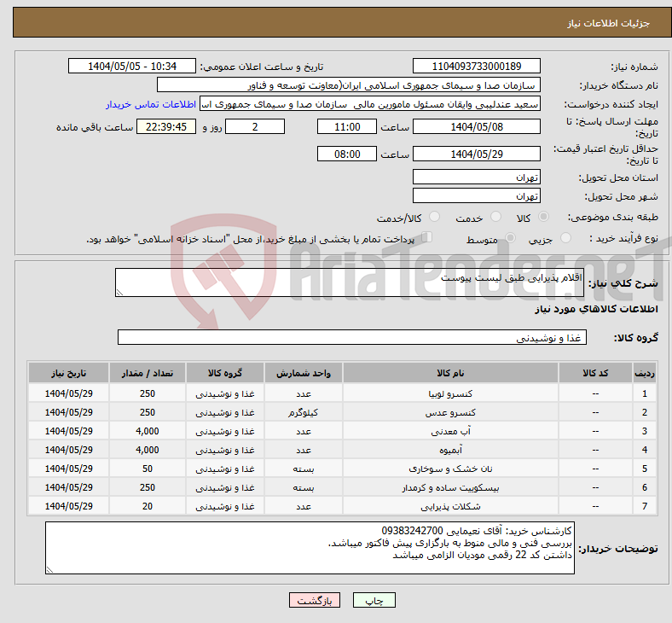Click the شماره نیاز field 1104093733000189
The height and width of the screenshot is (623, 672).
point(476,67)
